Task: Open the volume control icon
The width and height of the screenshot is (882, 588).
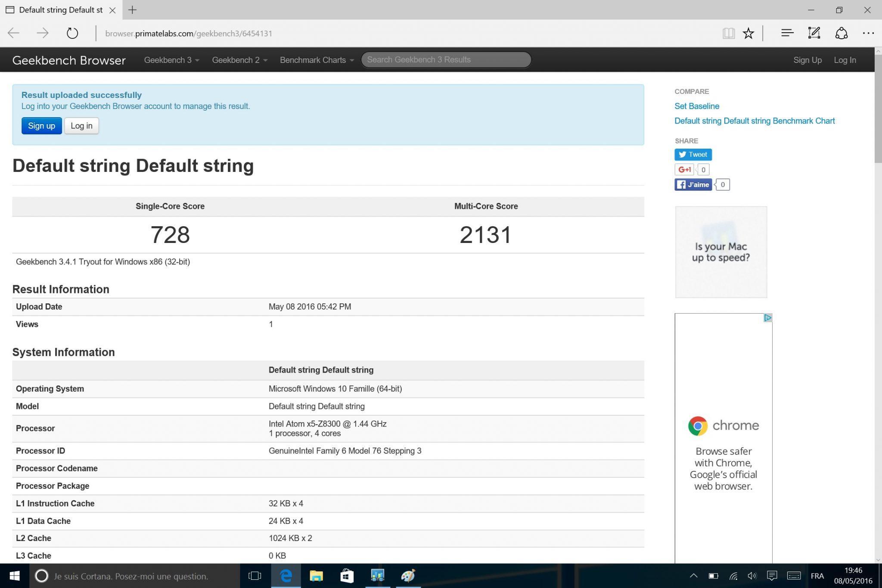Action: pyautogui.click(x=752, y=576)
